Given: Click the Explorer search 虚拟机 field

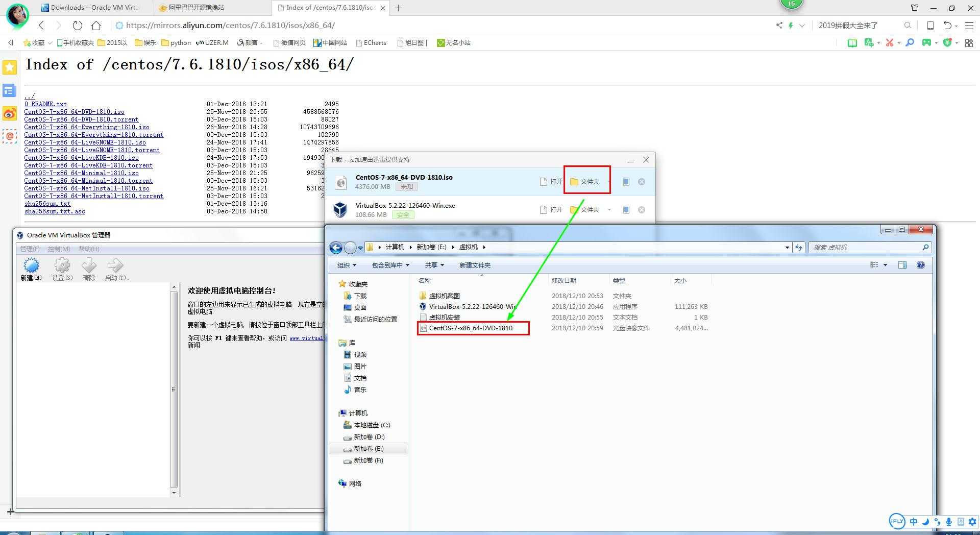Looking at the screenshot, I should [869, 248].
